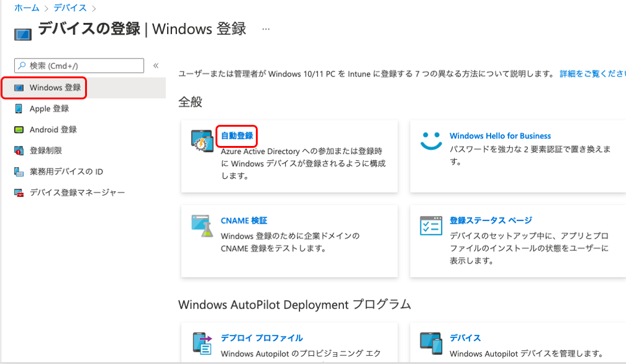Click the Autopilot デバイス icon
626x364 pixels.
(431, 344)
